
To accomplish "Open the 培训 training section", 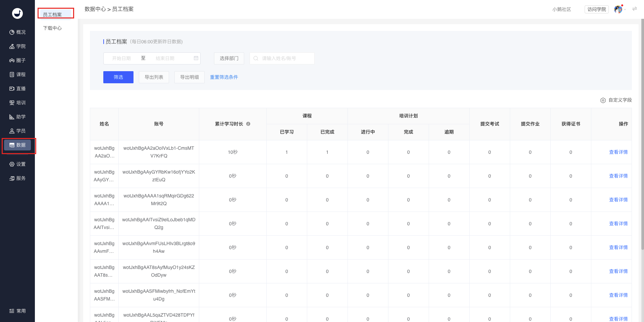I will coord(17,103).
